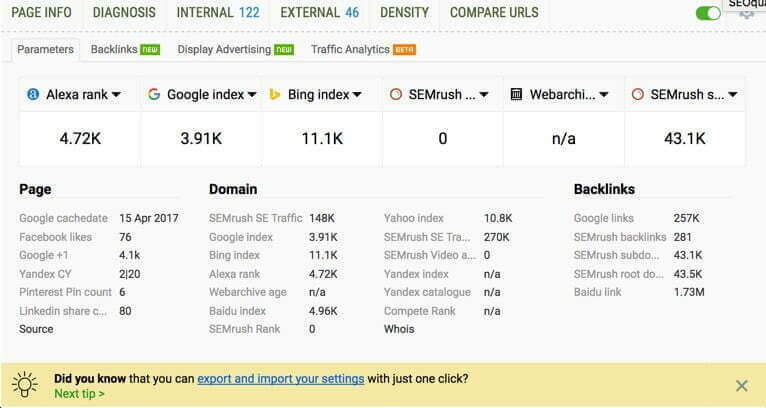Click the Google logo icon

(154, 94)
